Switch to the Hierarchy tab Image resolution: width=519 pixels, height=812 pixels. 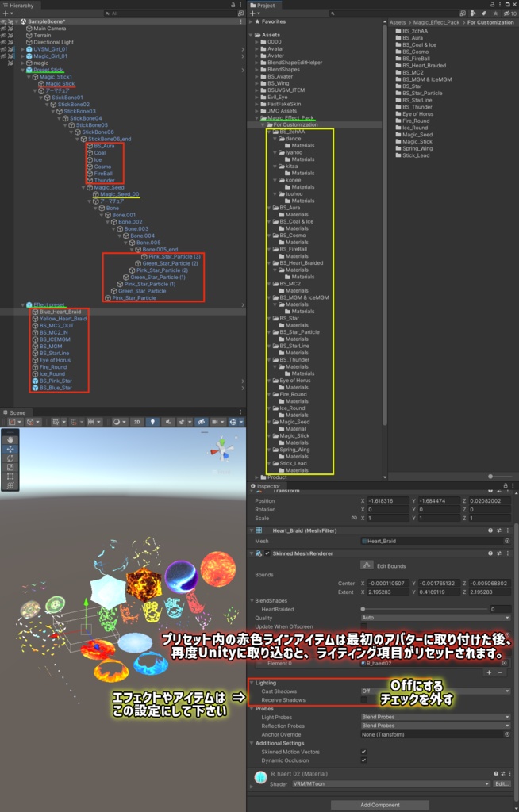(18, 6)
